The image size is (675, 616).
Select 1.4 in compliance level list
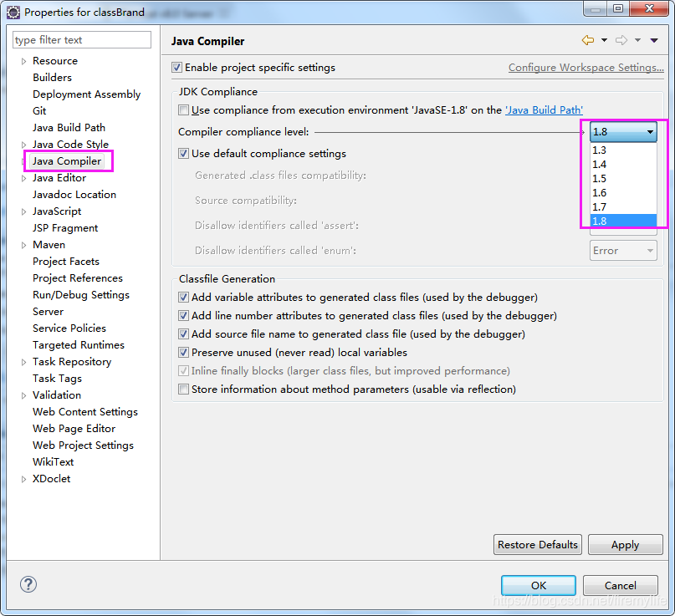tap(623, 165)
